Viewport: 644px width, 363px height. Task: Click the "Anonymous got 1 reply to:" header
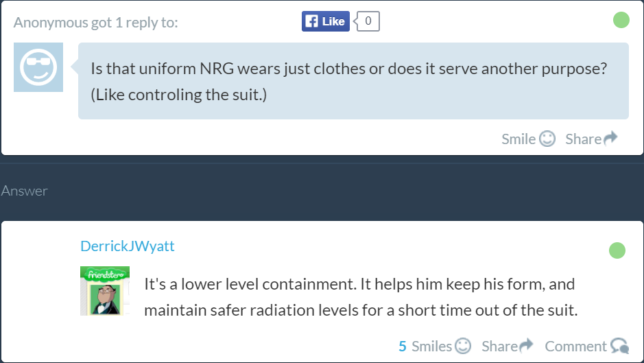pyautogui.click(x=95, y=23)
